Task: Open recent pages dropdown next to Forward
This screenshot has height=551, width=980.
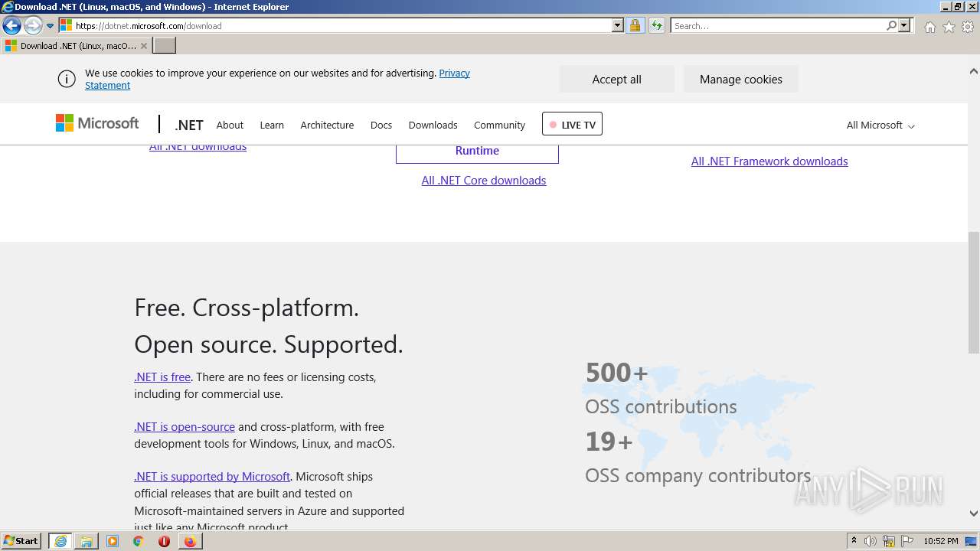Action: click(x=51, y=26)
